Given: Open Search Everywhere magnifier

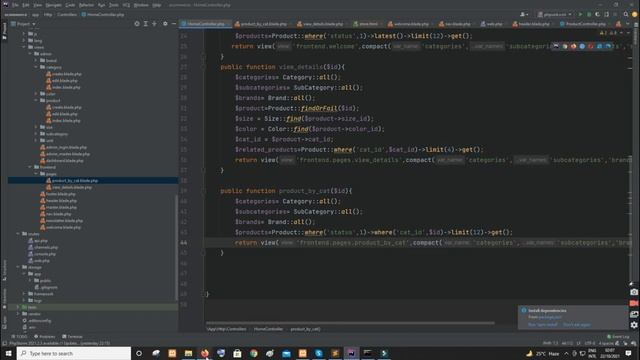Looking at the screenshot, I should 626,14.
